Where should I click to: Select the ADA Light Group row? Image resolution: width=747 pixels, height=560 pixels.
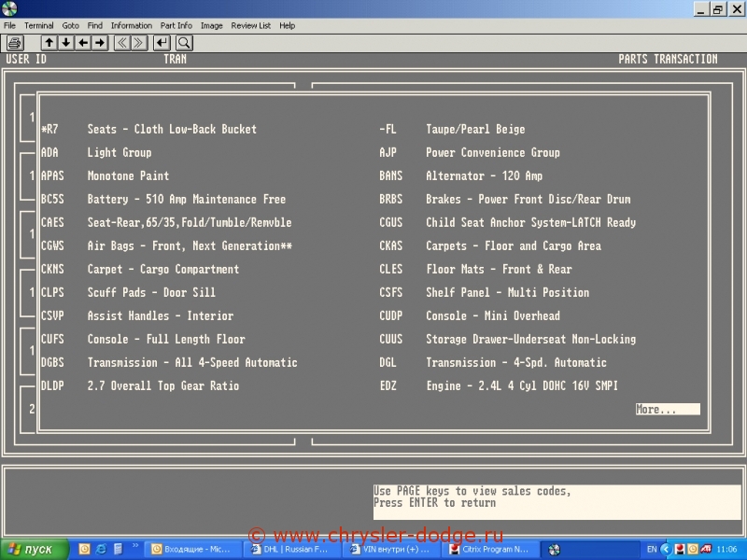[x=96, y=152]
